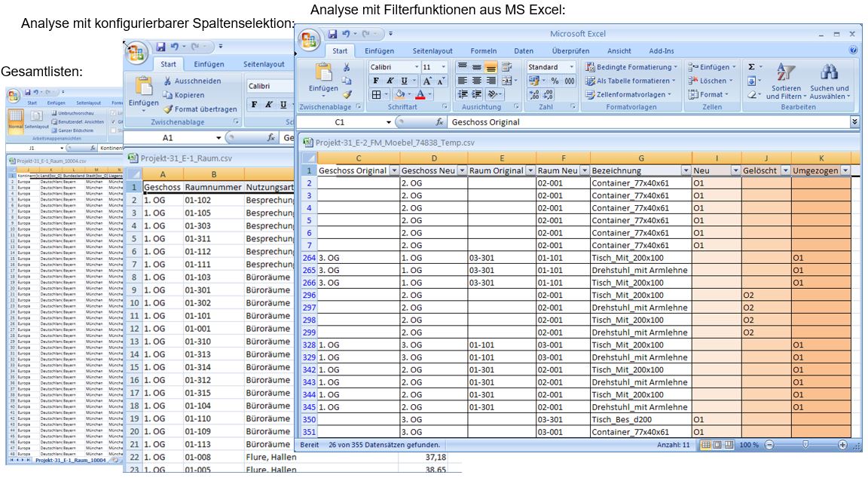The image size is (868, 478).
Task: Switch to the Überprüfen tab
Action: 570,51
